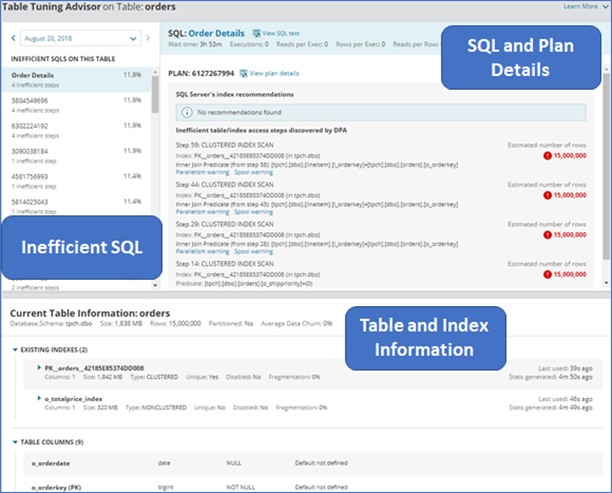Click the Step 59: CLUSTERED INDEX SCAN heading
This screenshot has height=493, width=612.
point(224,145)
